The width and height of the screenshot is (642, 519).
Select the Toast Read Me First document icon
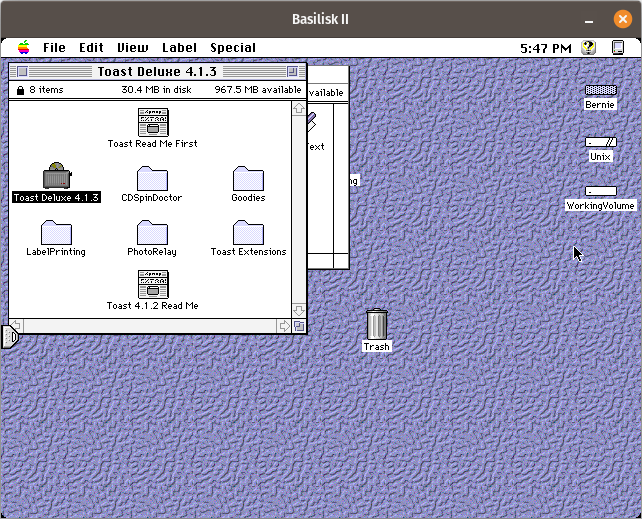153,122
